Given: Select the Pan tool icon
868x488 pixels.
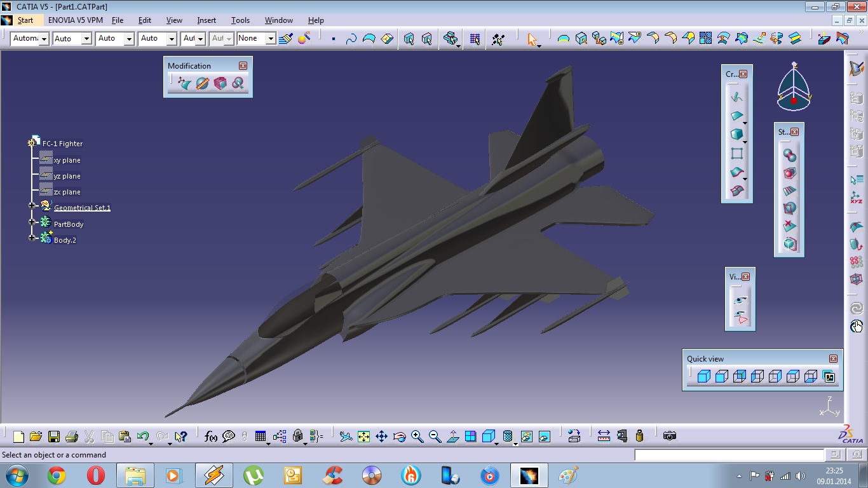Looking at the screenshot, I should 381,437.
